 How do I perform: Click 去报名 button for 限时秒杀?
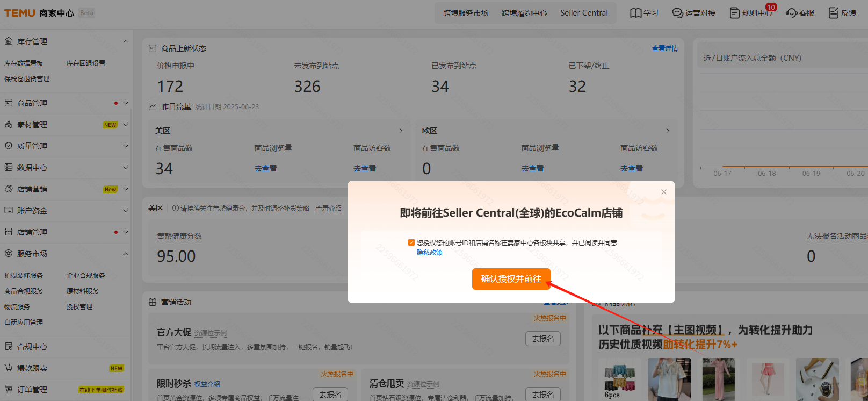330,394
